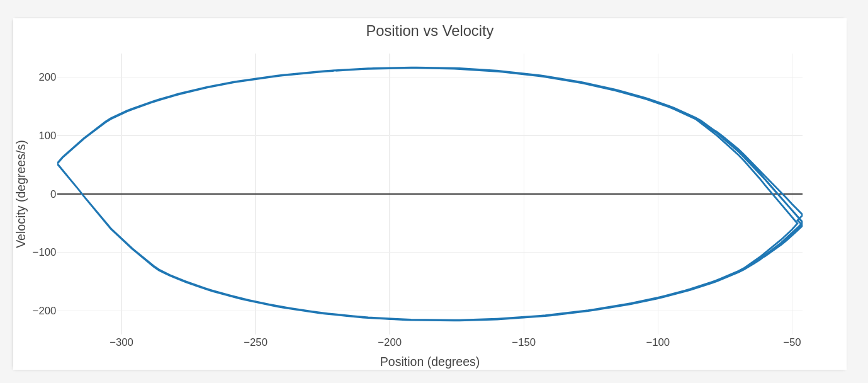Click the −300 tick on the position axis
Viewport: 868px width, 383px height.
[x=121, y=343]
